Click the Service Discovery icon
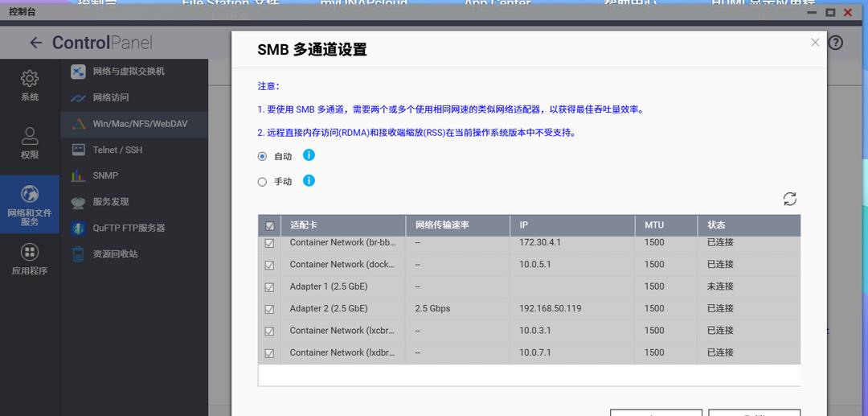 pyautogui.click(x=78, y=202)
